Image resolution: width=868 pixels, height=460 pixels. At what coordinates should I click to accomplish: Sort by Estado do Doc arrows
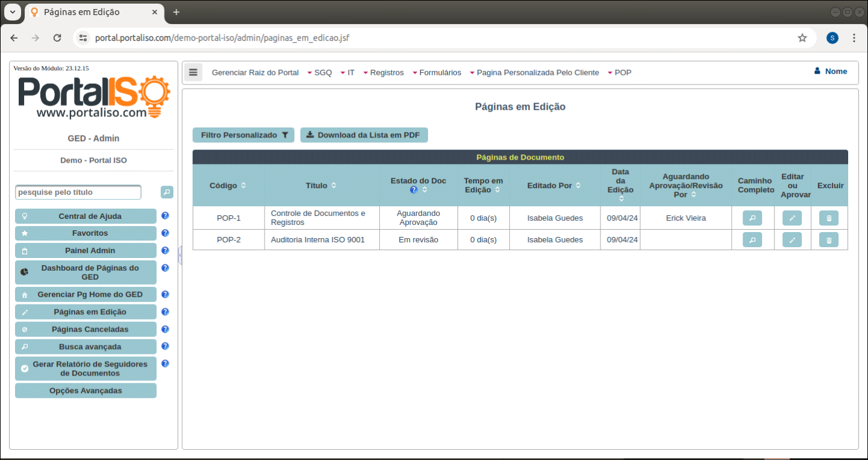(424, 190)
